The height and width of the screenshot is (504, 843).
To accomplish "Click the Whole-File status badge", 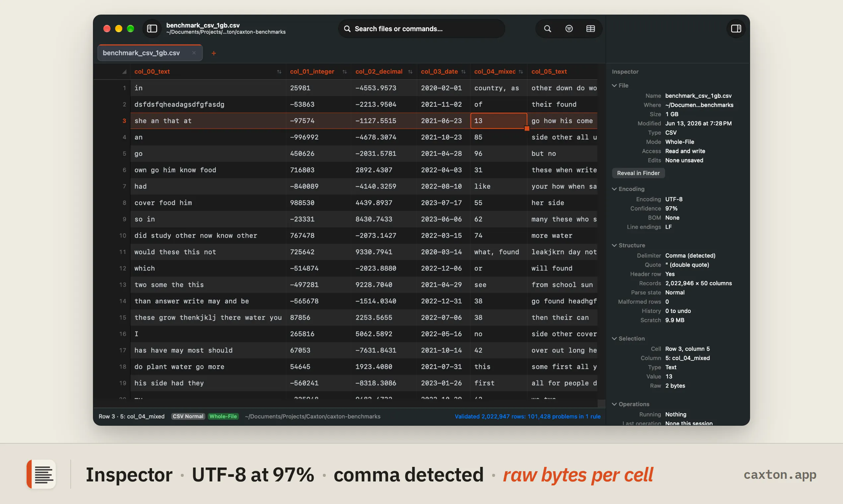I will click(223, 416).
